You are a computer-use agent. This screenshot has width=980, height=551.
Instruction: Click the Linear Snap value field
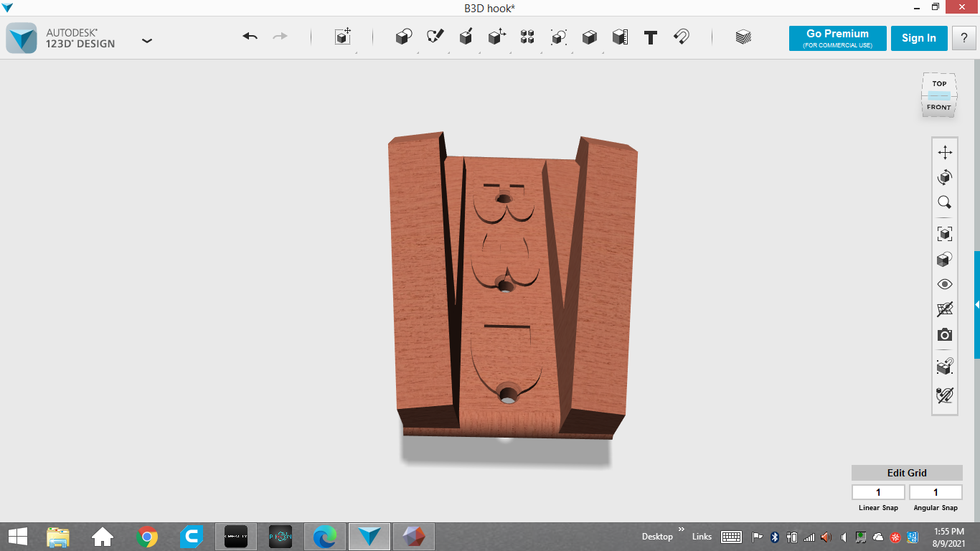[878, 492]
